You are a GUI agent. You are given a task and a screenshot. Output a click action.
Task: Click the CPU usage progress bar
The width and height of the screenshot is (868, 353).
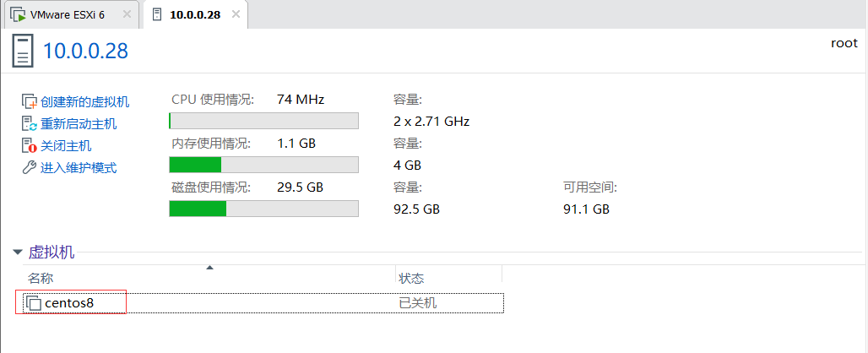pyautogui.click(x=263, y=121)
